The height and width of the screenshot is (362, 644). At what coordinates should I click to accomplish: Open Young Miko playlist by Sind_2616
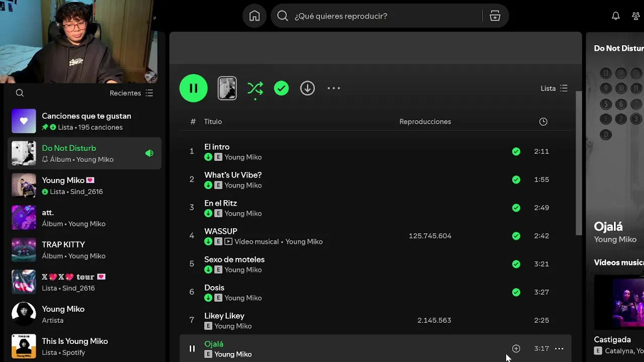click(x=85, y=186)
